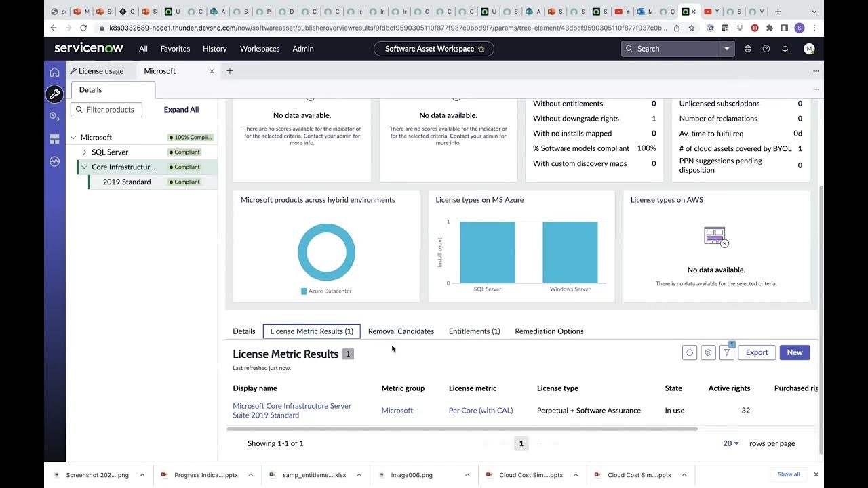Expand the SQL Server tree node

click(84, 152)
